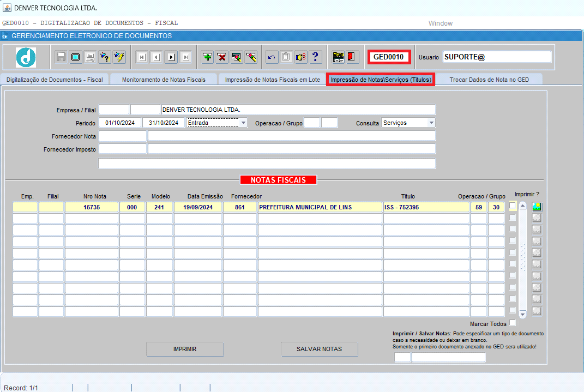The image size is (584, 392).
Task: Open the Consulta Serviços dropdown
Action: click(x=431, y=123)
